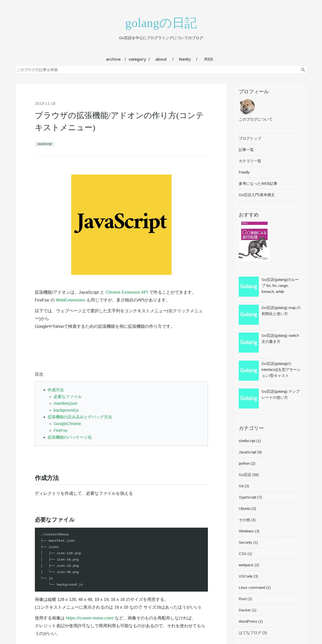
Task: Select category VSCode (3)
Action: 249,576
